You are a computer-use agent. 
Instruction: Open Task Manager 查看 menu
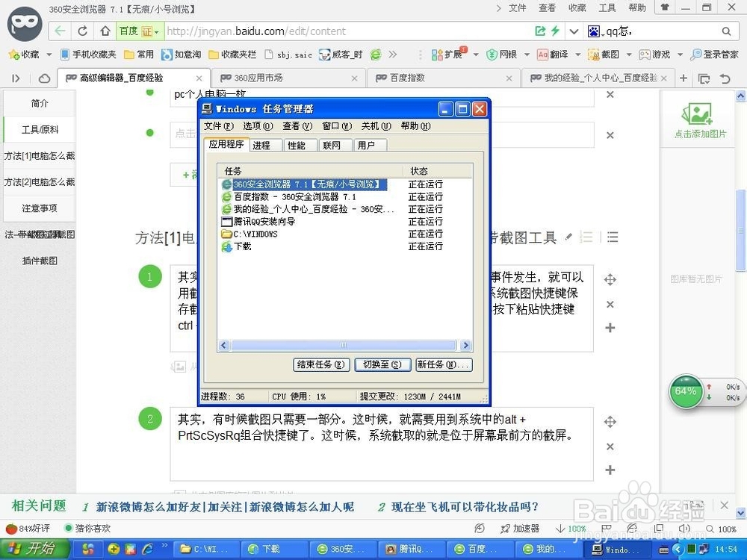pos(297,125)
